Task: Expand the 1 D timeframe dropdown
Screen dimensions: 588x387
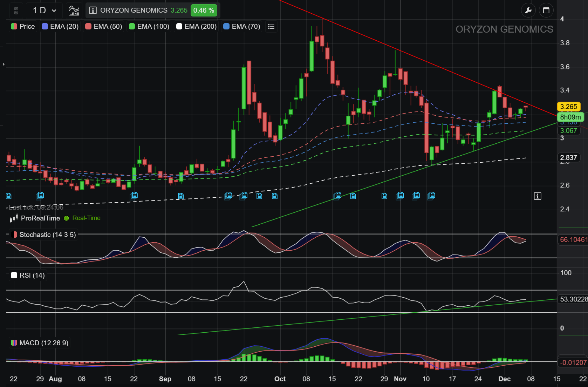Action: point(44,11)
